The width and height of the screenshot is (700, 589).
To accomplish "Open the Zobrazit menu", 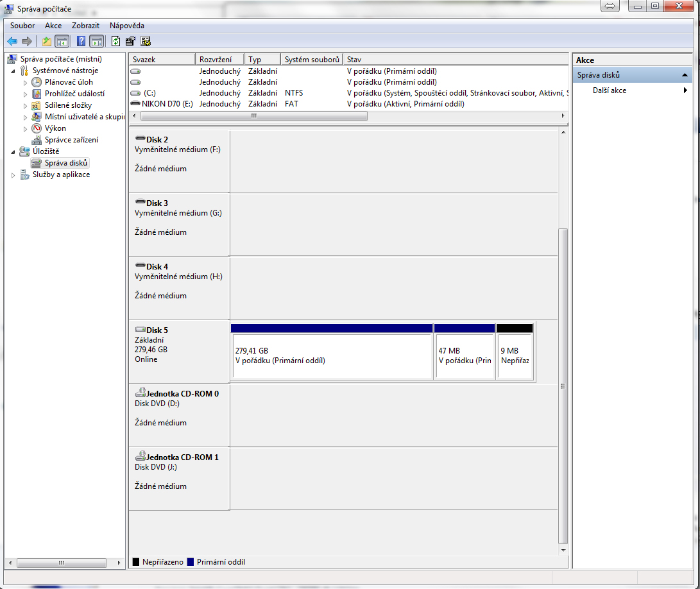I will pyautogui.click(x=85, y=26).
